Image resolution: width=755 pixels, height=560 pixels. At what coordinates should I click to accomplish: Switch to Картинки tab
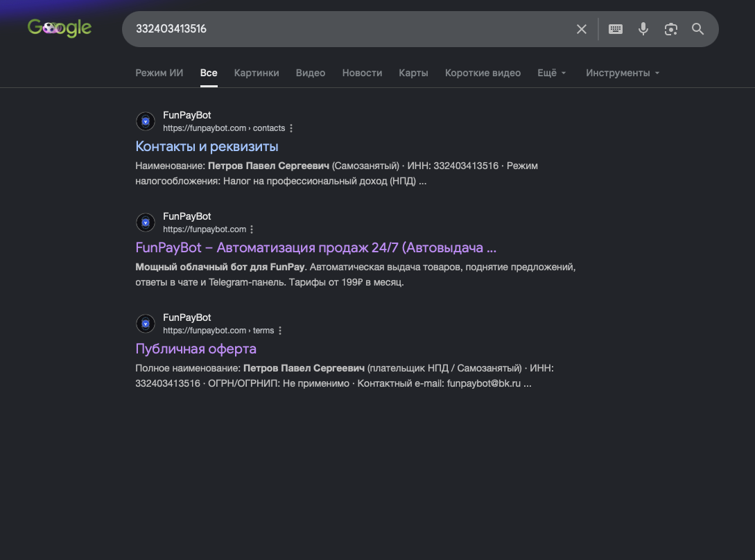(256, 73)
